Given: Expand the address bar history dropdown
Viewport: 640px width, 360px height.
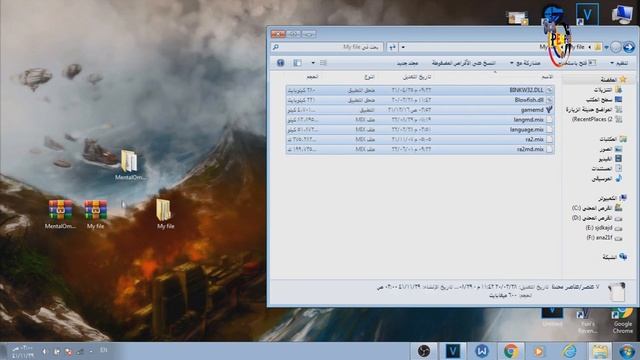Looking at the screenshot, I should click(403, 47).
